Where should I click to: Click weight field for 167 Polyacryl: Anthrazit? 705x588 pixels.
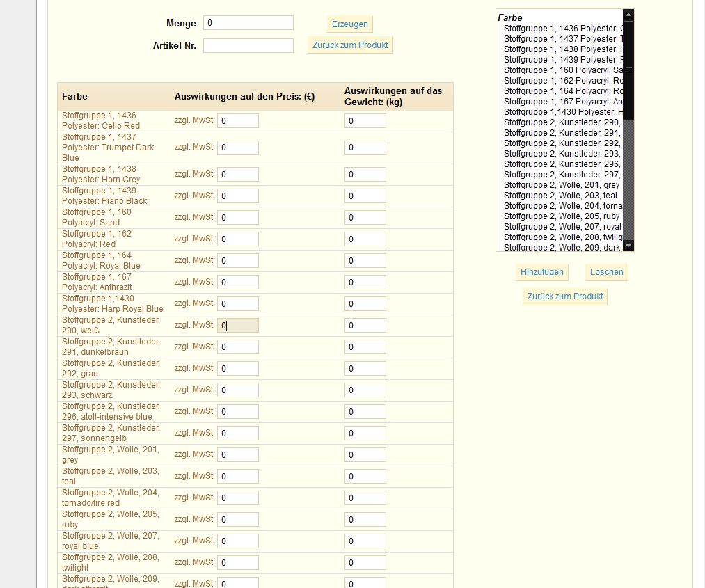click(x=365, y=283)
